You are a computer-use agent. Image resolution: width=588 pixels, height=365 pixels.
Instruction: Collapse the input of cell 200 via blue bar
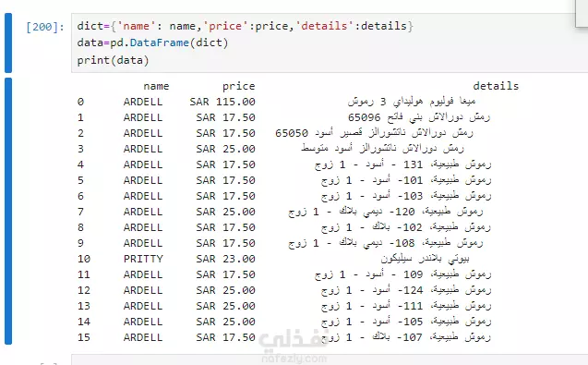[8, 43]
